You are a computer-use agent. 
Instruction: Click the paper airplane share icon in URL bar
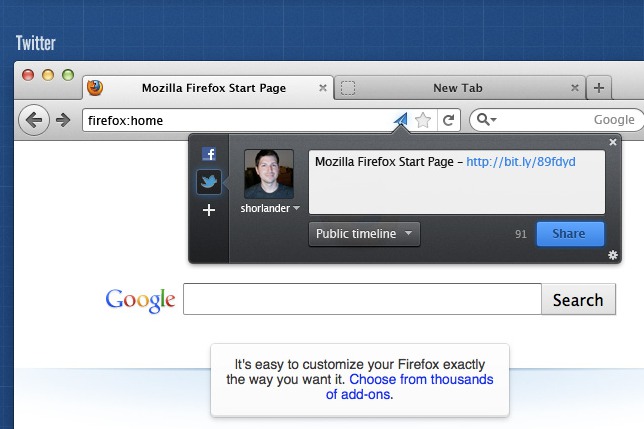click(x=401, y=120)
